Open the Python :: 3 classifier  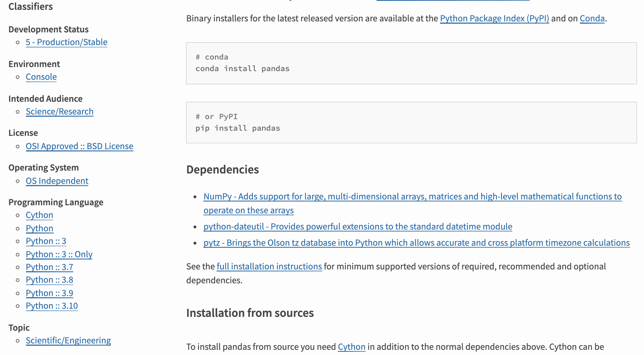(x=46, y=241)
